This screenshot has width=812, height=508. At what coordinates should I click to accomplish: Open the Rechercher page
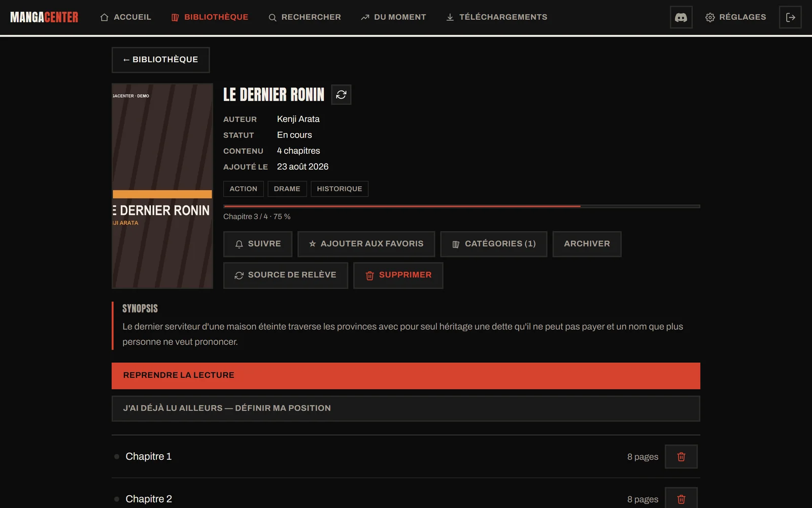pos(304,17)
